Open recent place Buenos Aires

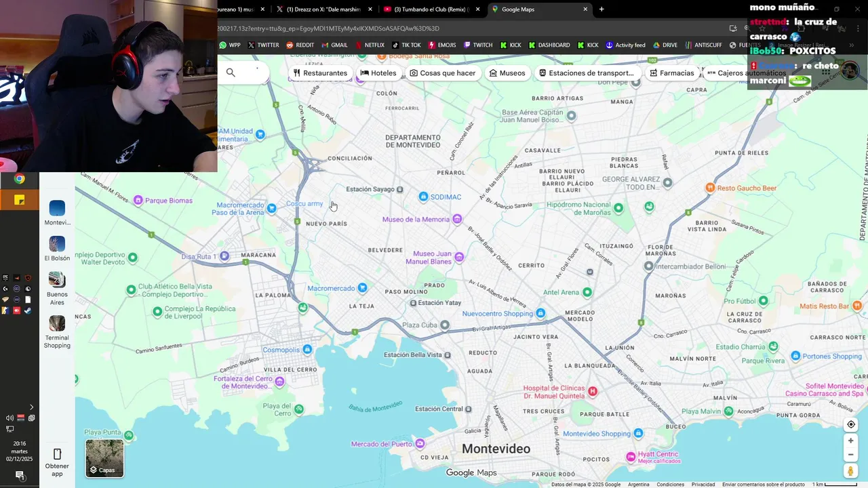point(57,289)
